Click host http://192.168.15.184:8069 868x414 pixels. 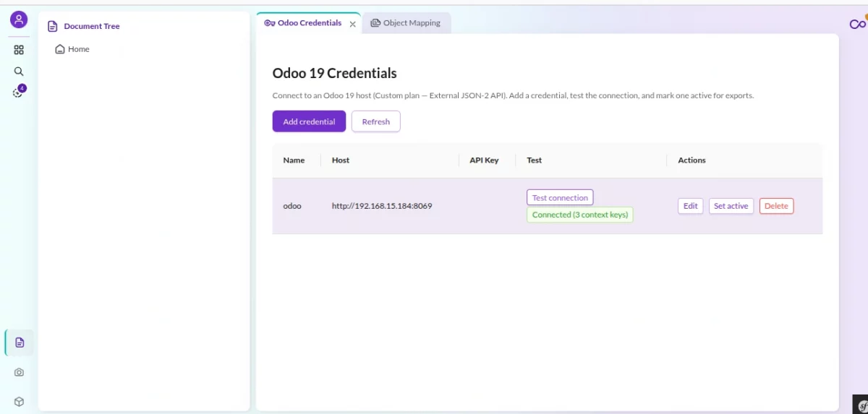click(x=382, y=206)
